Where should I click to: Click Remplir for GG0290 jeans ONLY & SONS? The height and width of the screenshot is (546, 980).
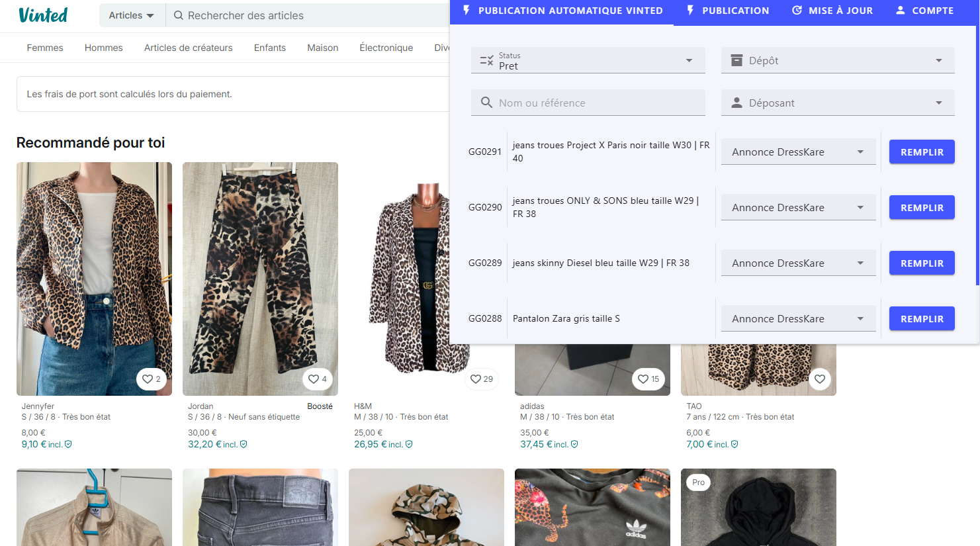pyautogui.click(x=922, y=207)
